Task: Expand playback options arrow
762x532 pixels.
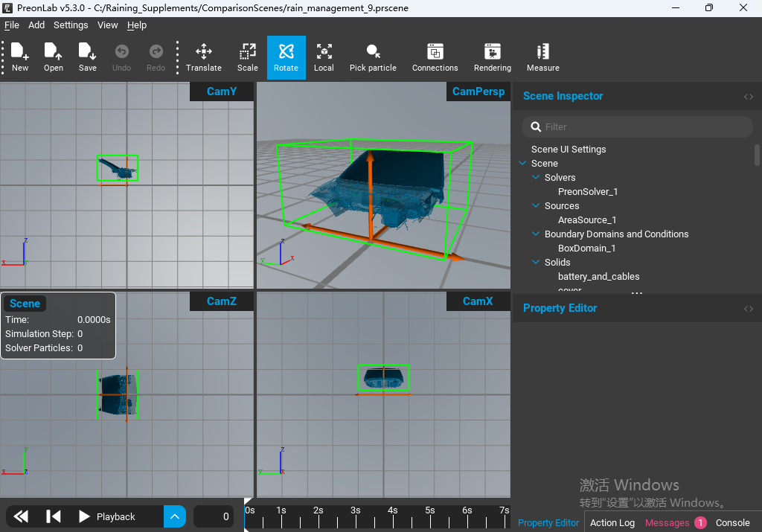Action: (x=174, y=516)
